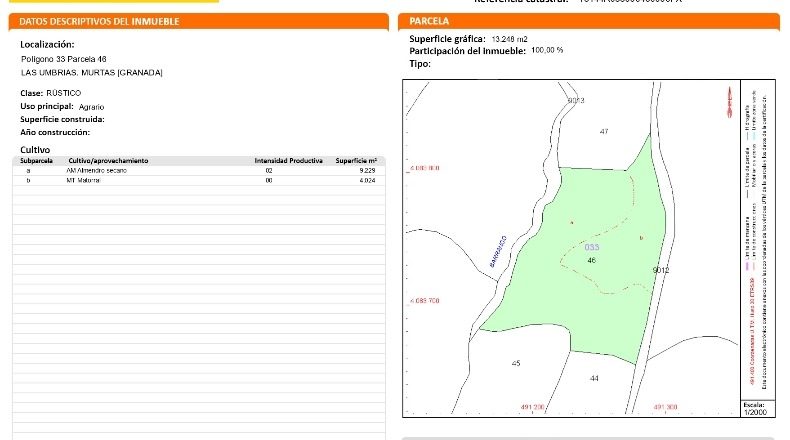Select the MT Matorral table row

pyautogui.click(x=199, y=180)
